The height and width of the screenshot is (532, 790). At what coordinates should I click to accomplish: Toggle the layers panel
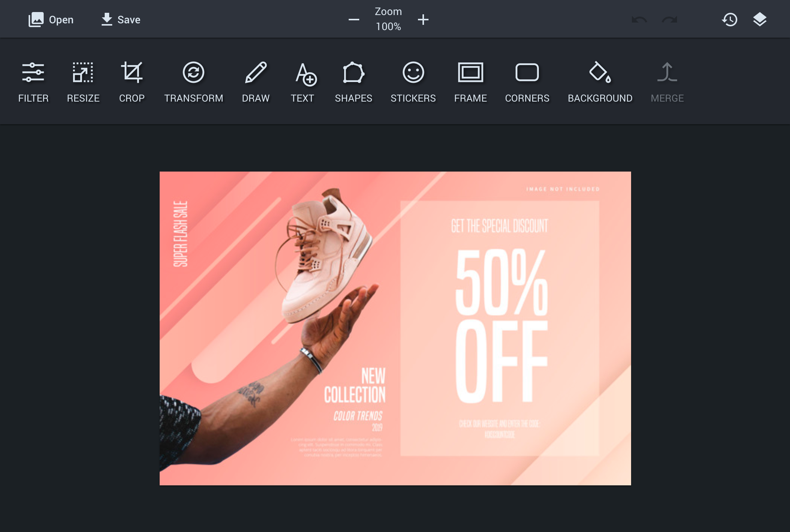click(759, 20)
